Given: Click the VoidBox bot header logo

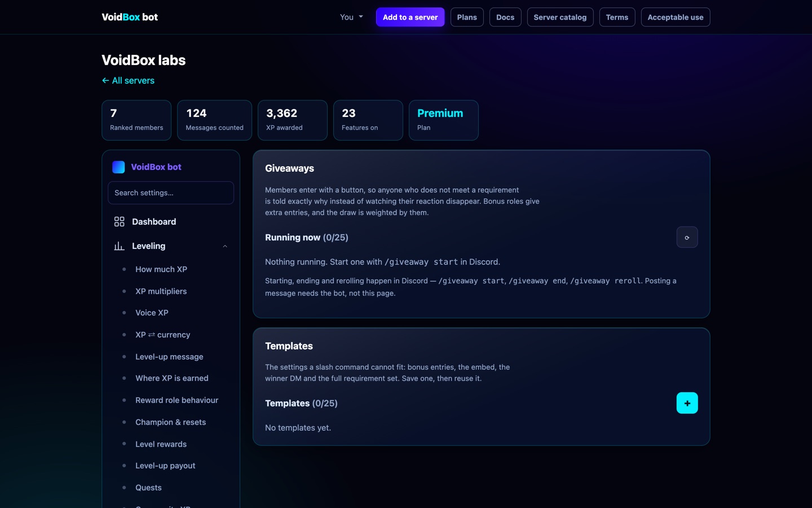Looking at the screenshot, I should click(130, 17).
